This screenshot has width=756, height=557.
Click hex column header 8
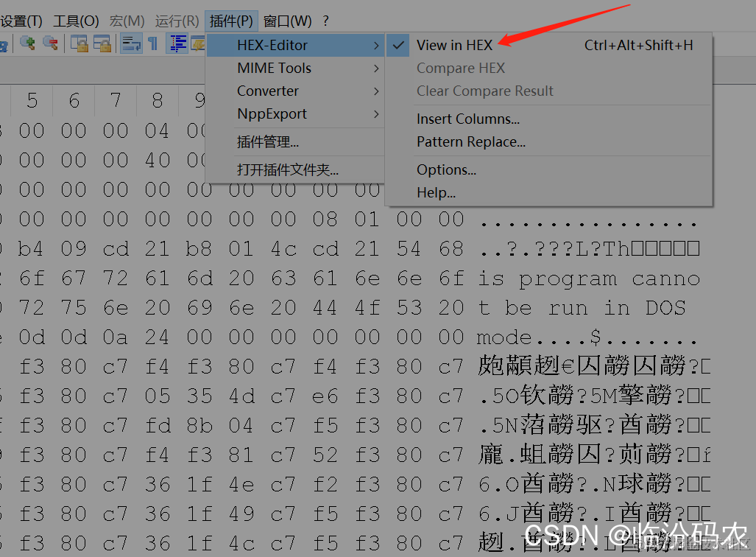coord(158,100)
